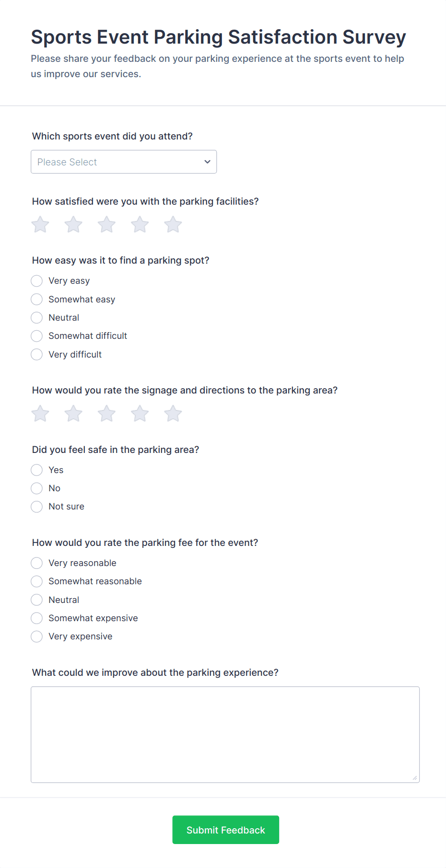Select first star for signage rating
Screen dimensions: 446x868
click(x=40, y=414)
